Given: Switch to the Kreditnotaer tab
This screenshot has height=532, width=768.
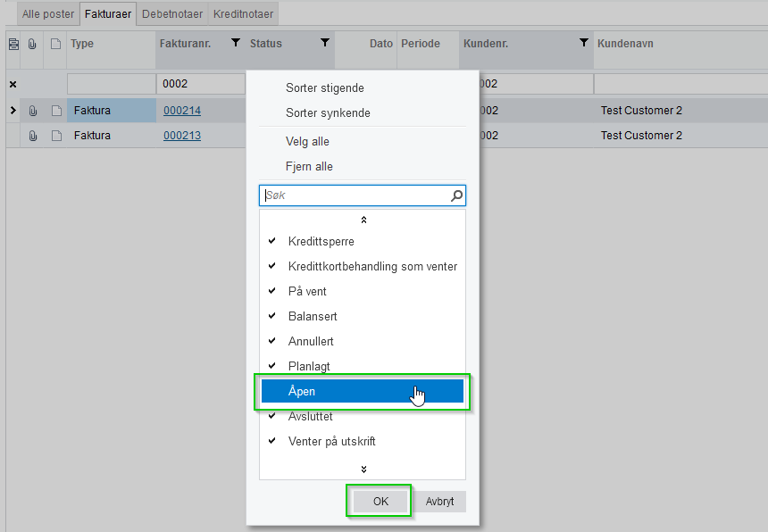Looking at the screenshot, I should (244, 13).
